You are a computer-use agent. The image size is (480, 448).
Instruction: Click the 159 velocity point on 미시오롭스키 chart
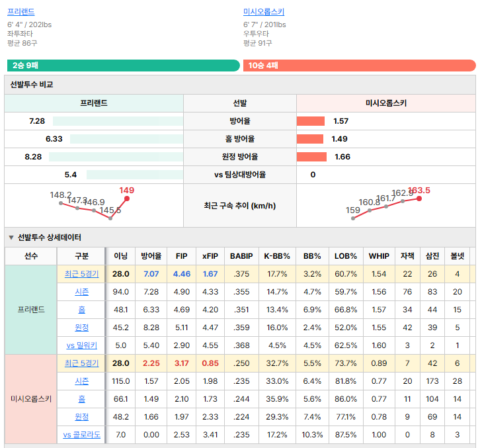click(353, 218)
